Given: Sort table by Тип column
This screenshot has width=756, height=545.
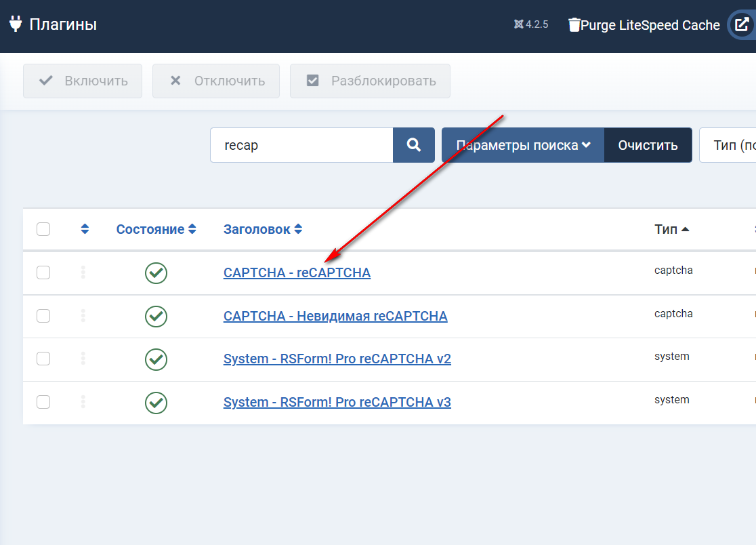Looking at the screenshot, I should pyautogui.click(x=671, y=229).
